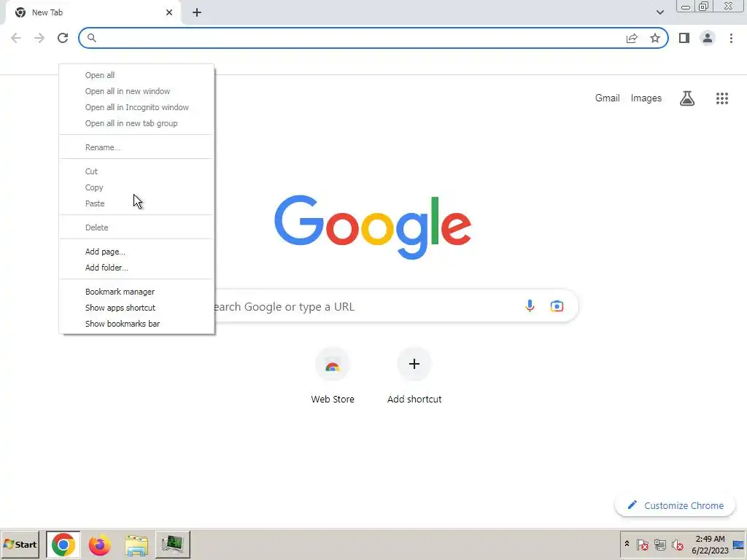
Task: Toggle Show apps shortcut option
Action: point(136,308)
